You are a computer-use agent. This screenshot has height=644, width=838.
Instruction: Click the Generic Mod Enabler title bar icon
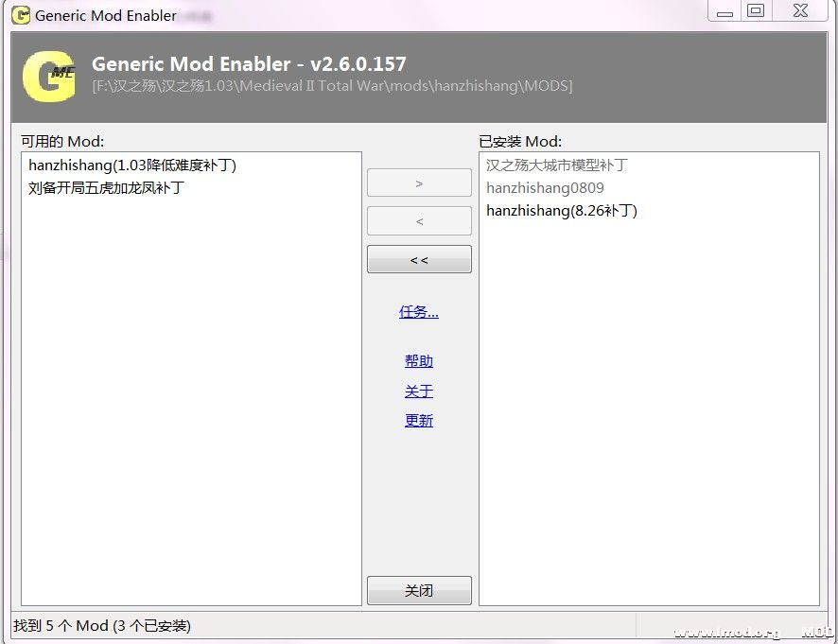click(x=20, y=15)
